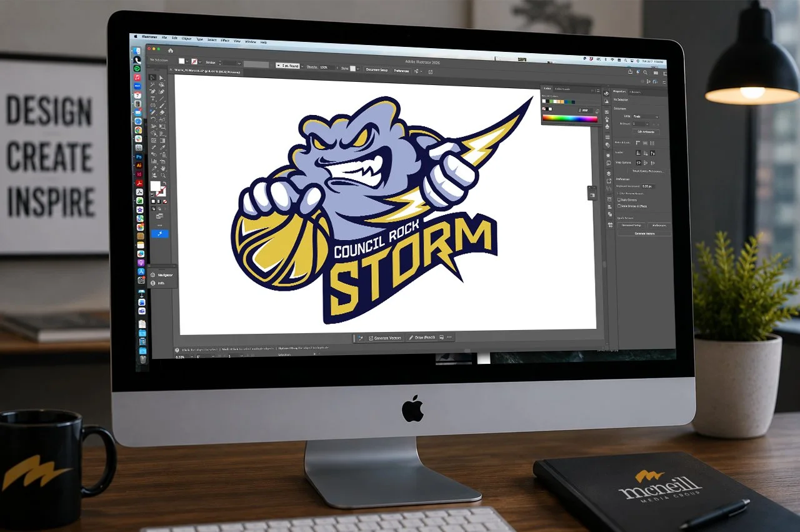Open Chrome from the Dock
Screen dimensions: 800x532
(138, 130)
